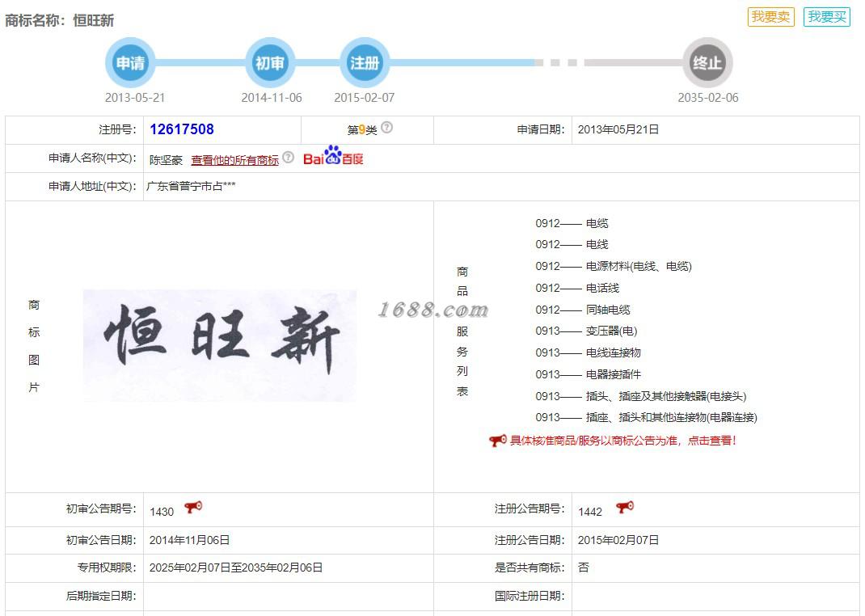Click goods item 电源材料(电线、电缆)
Image resolution: width=865 pixels, height=616 pixels.
tap(614, 266)
